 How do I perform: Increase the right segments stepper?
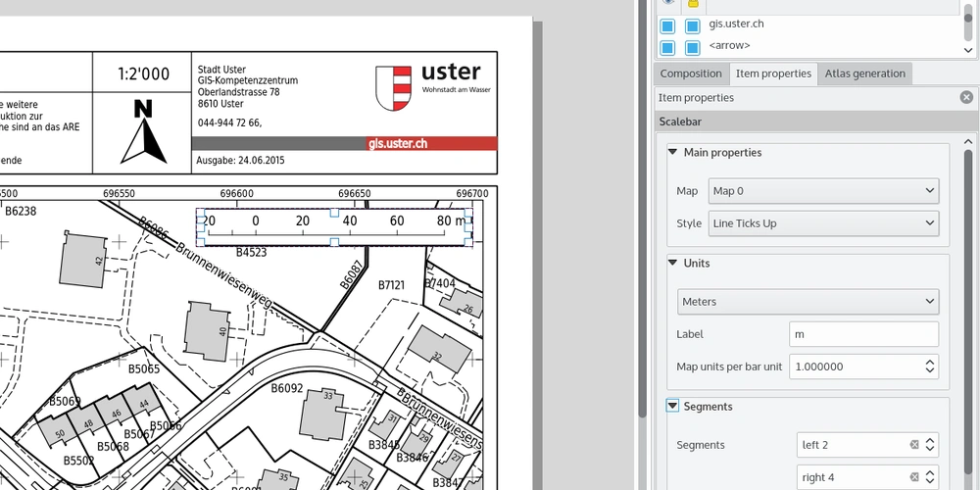(x=930, y=472)
